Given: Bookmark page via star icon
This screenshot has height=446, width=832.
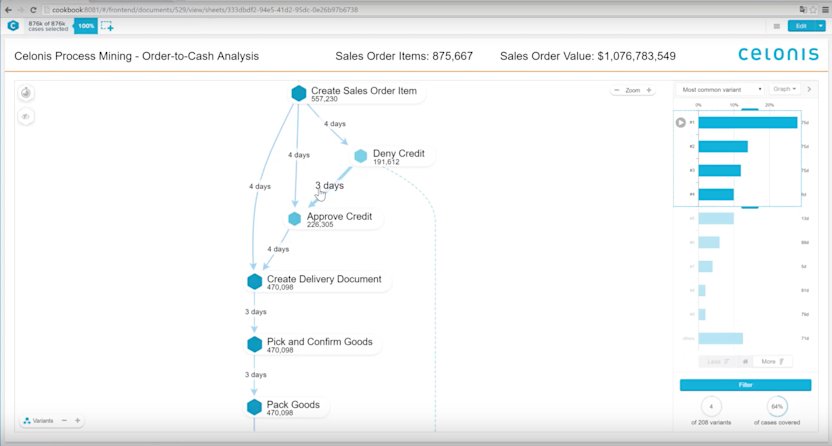Looking at the screenshot, I should 813,10.
